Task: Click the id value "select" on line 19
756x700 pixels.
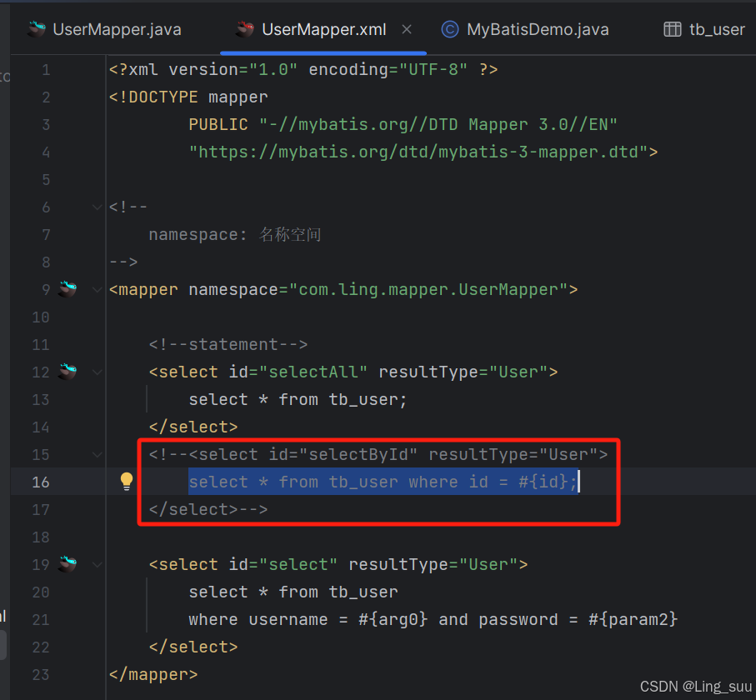Action: (298, 564)
